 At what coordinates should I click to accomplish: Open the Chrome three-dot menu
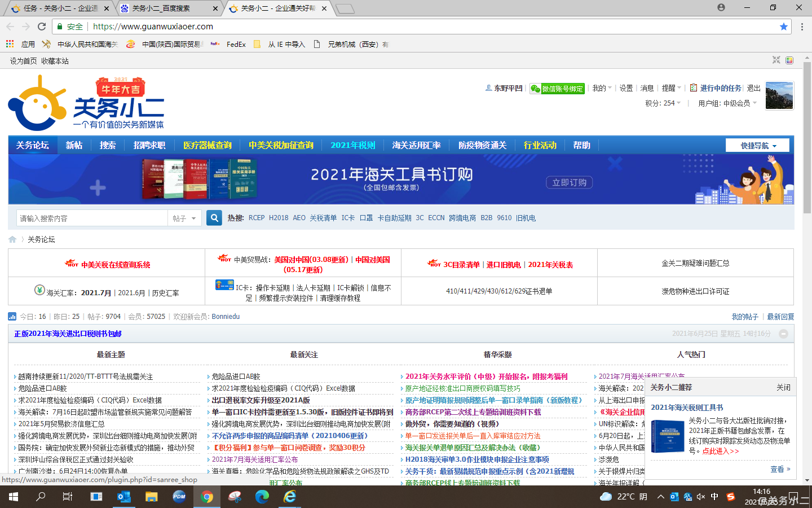[802, 27]
